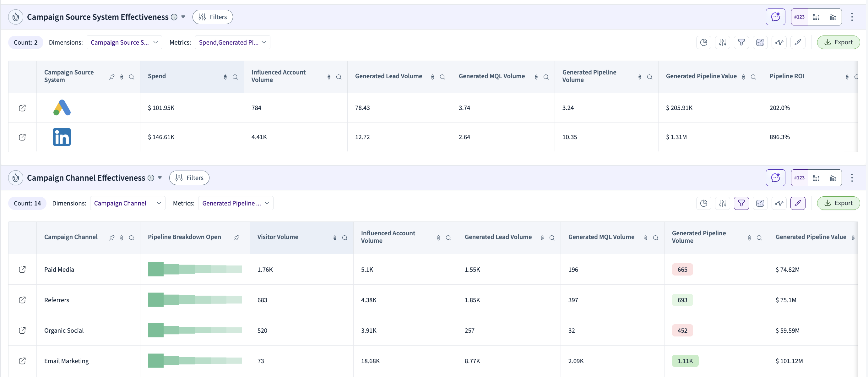Open AI chat assistant in Source System panel

[775, 17]
